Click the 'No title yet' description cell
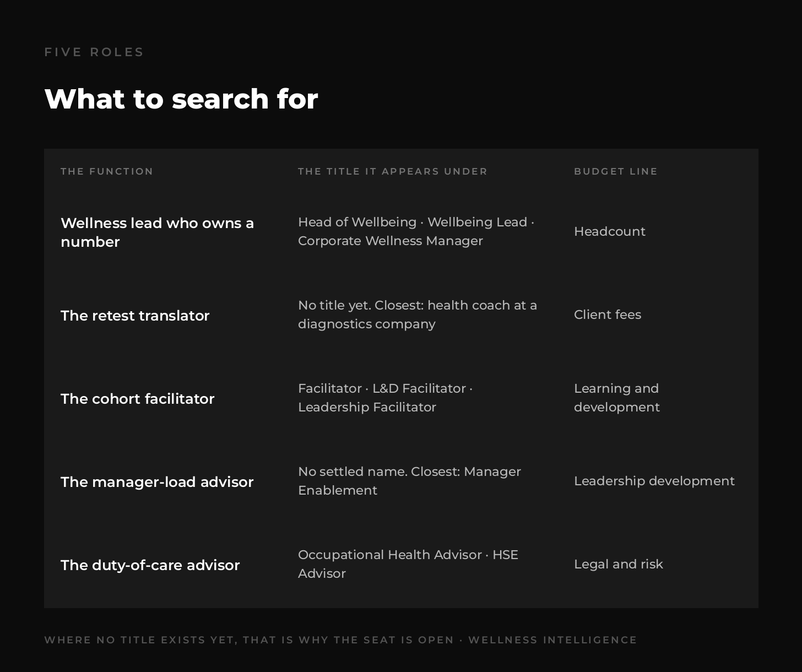 418,315
